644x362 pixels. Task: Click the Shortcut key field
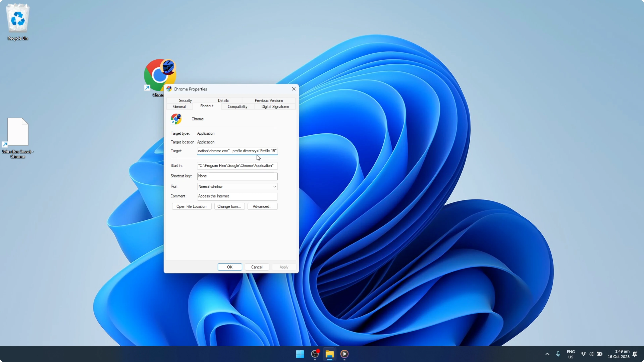(x=237, y=176)
